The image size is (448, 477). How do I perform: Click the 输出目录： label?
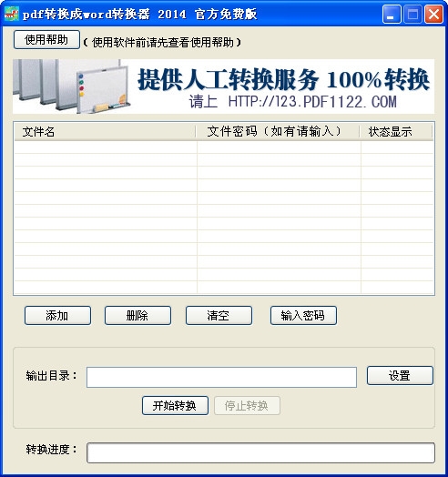51,376
